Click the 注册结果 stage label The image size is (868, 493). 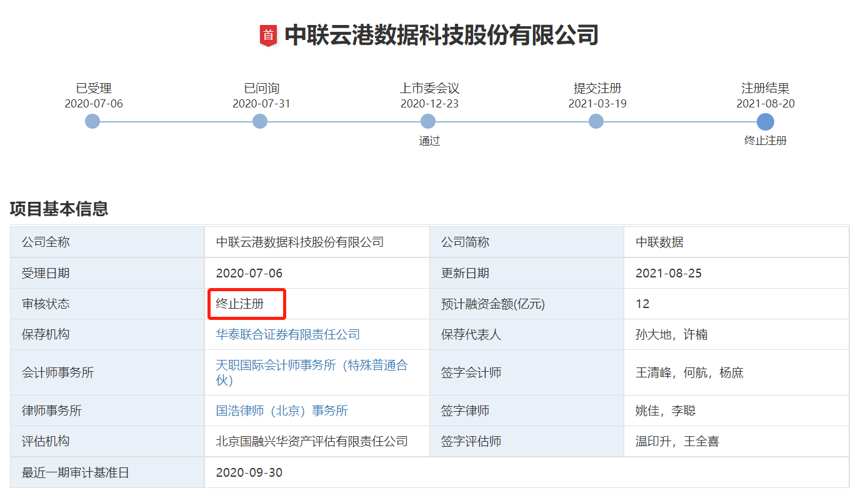(x=766, y=89)
